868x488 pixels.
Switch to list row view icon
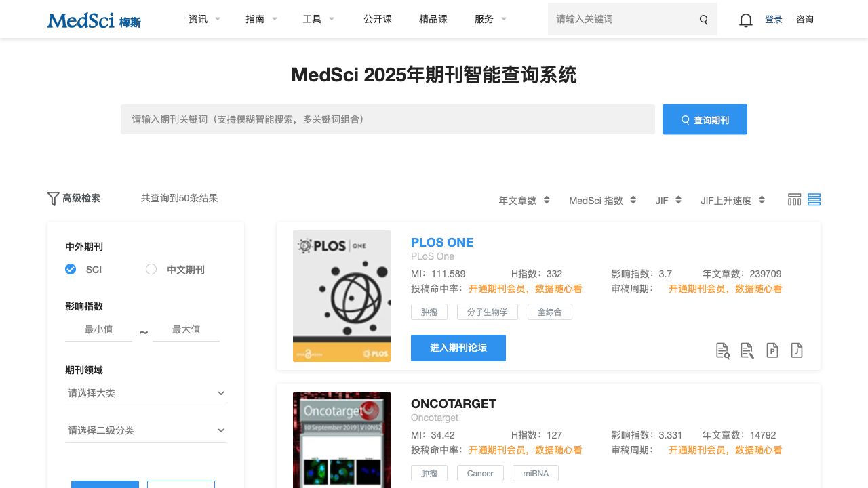(x=814, y=199)
